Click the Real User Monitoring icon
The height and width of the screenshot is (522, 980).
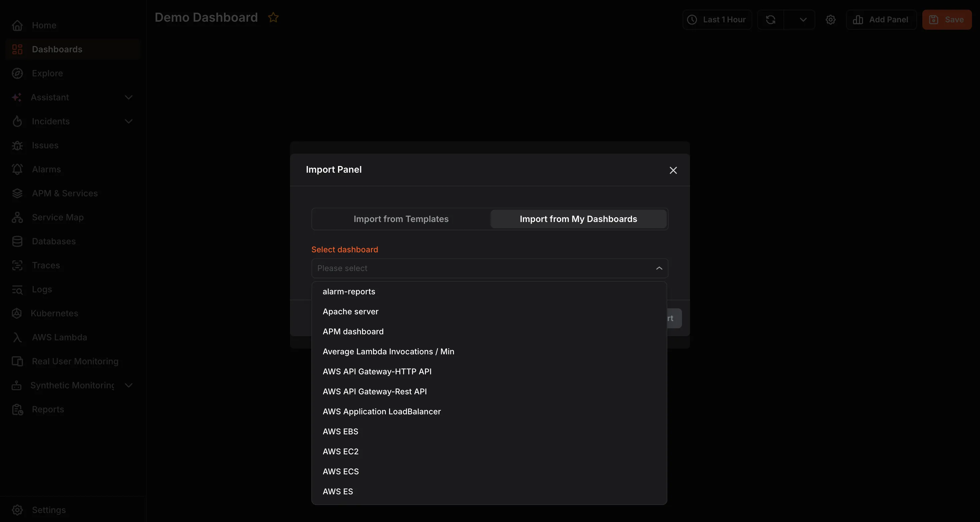(17, 361)
